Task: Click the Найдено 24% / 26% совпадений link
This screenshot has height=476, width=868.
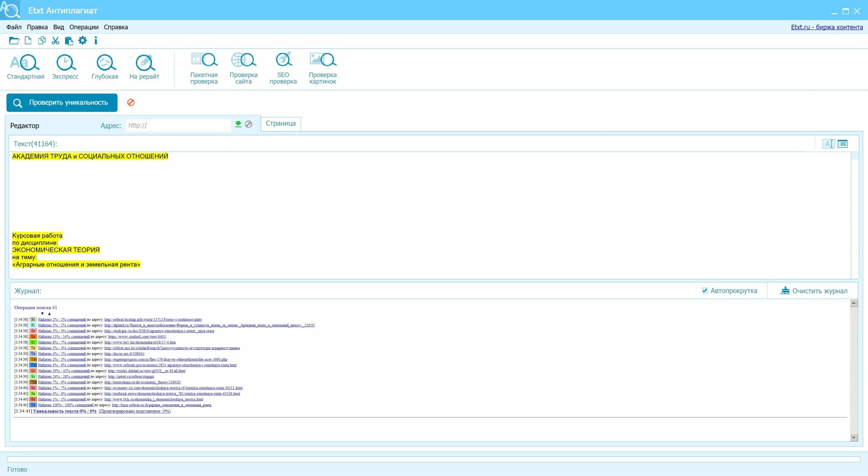Action: click(x=64, y=377)
